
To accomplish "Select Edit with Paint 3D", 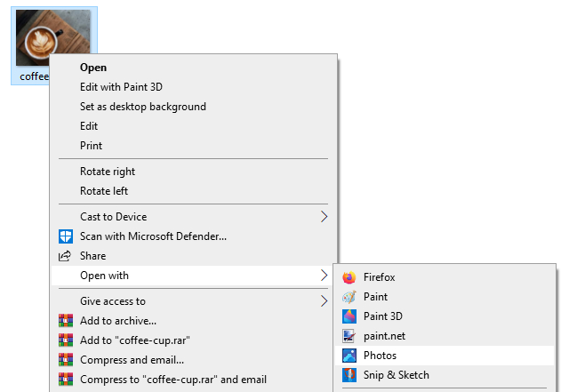I will (193, 87).
